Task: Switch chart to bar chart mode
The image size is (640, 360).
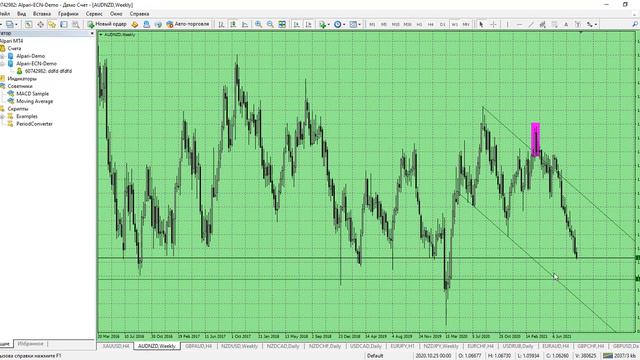Action: (221, 24)
